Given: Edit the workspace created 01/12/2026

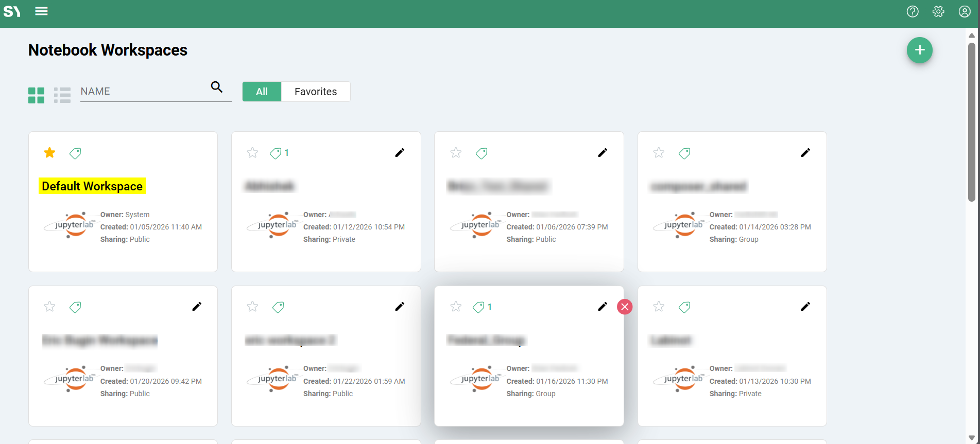Looking at the screenshot, I should pyautogui.click(x=400, y=153).
